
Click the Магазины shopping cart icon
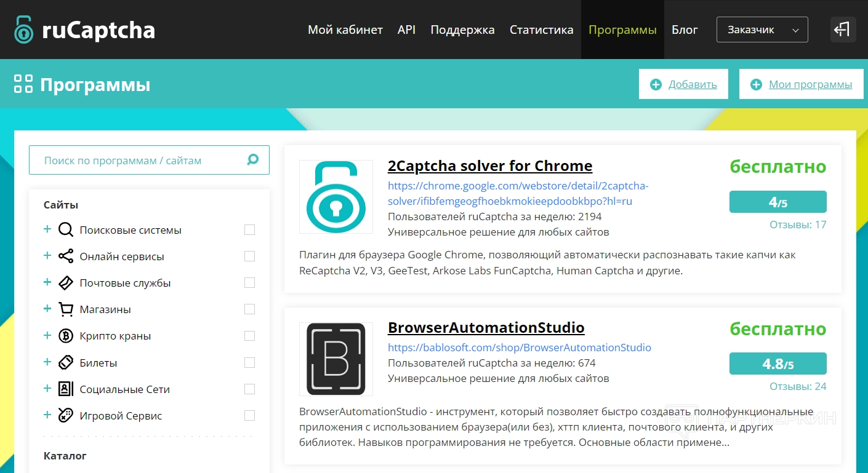coord(66,309)
